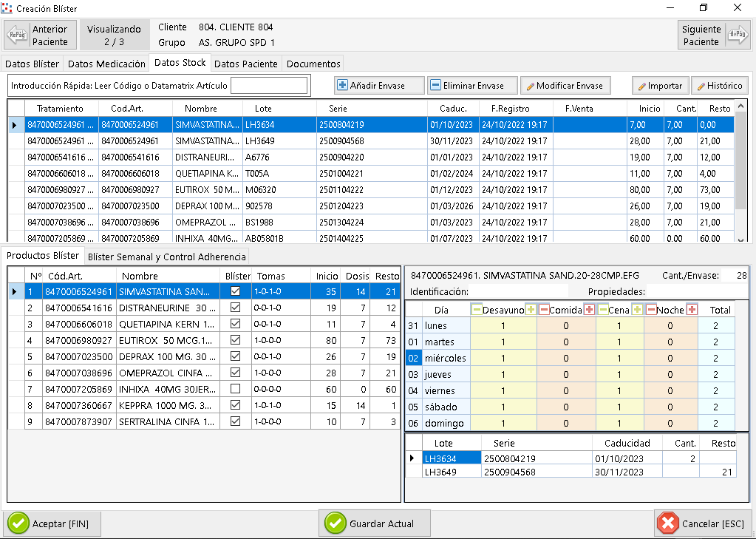Select stock row with lote LH3649
Screen dimensions: 756x539
(x=371, y=141)
